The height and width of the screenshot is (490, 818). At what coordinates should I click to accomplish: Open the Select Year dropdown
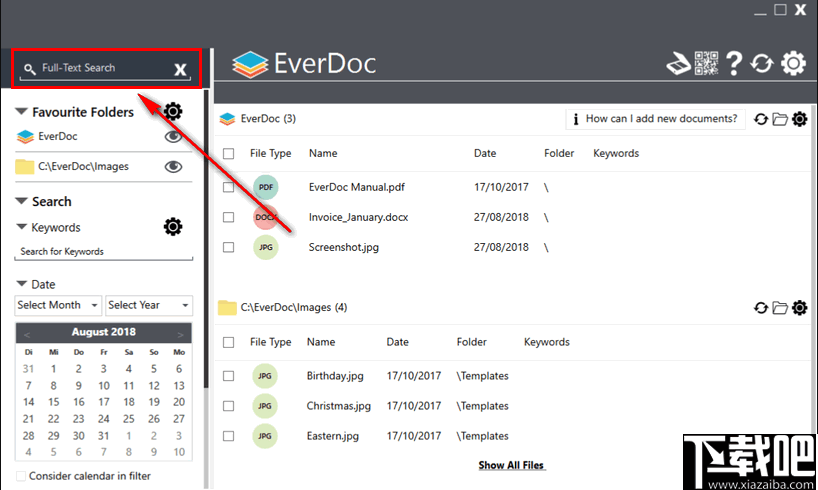click(x=149, y=305)
